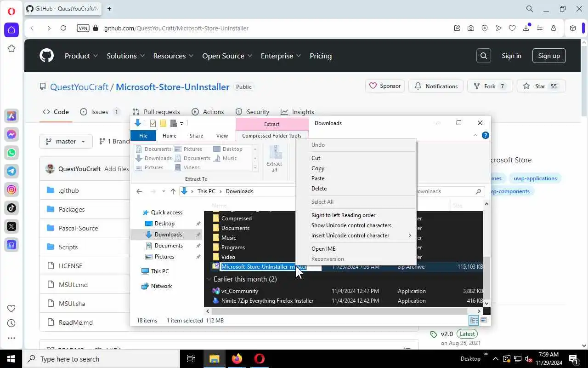
Task: Open the File tab in Explorer
Action: point(143,136)
